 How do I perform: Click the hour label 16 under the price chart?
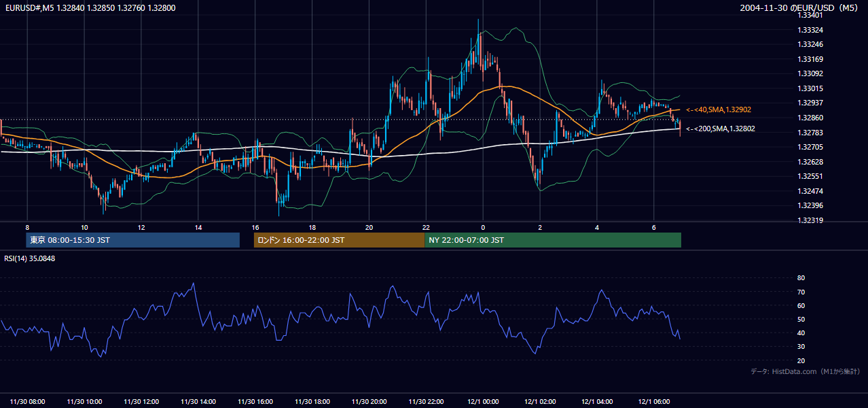[x=255, y=227]
